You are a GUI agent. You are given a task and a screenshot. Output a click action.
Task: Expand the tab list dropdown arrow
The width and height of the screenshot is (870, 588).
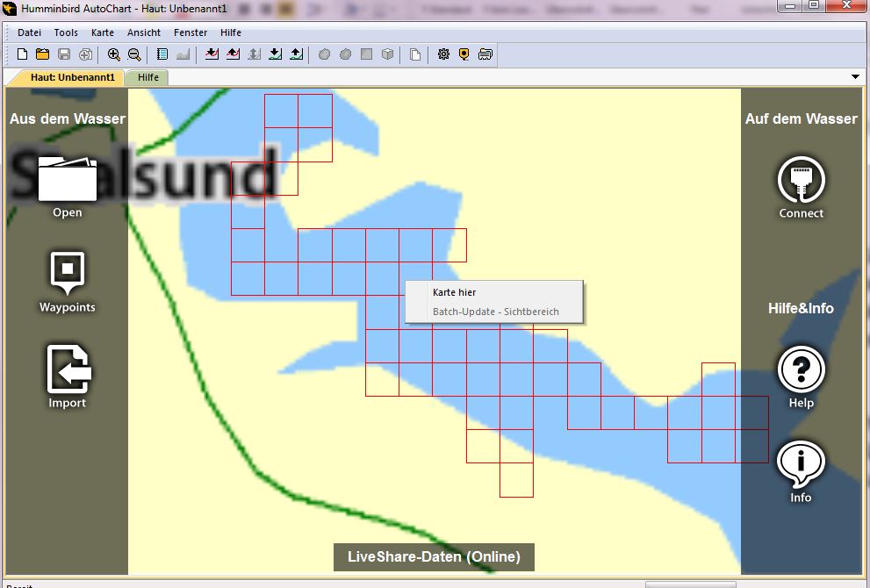point(856,77)
